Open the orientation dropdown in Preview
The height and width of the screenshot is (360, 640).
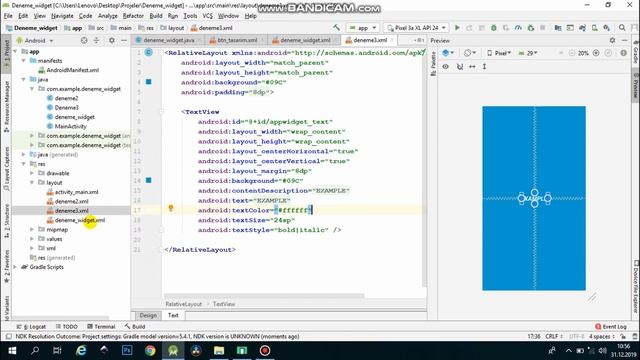[470, 53]
